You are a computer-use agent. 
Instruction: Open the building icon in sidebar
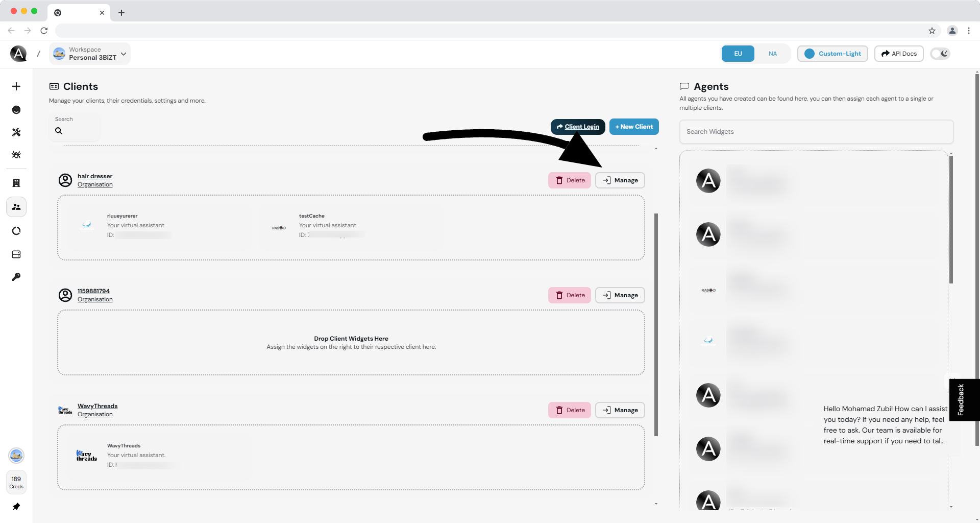[16, 183]
